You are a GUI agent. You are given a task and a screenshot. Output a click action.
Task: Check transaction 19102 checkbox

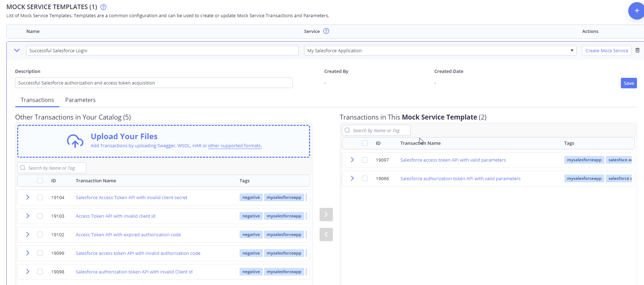(x=40, y=235)
